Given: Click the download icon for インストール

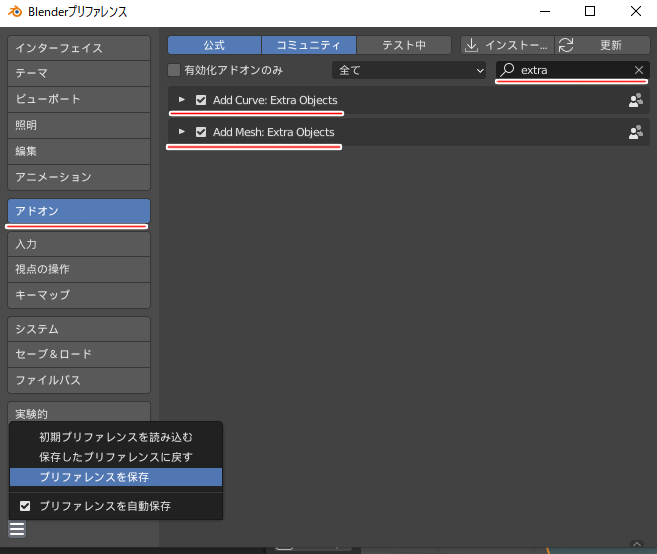Looking at the screenshot, I should point(472,45).
